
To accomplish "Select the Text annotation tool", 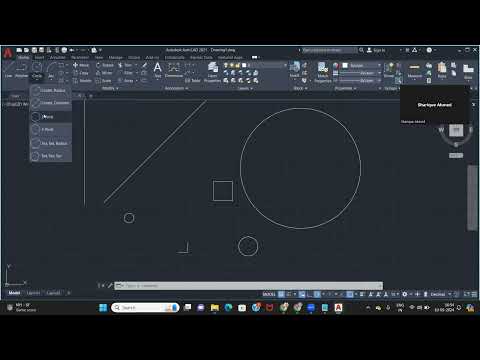I will 158,69.
